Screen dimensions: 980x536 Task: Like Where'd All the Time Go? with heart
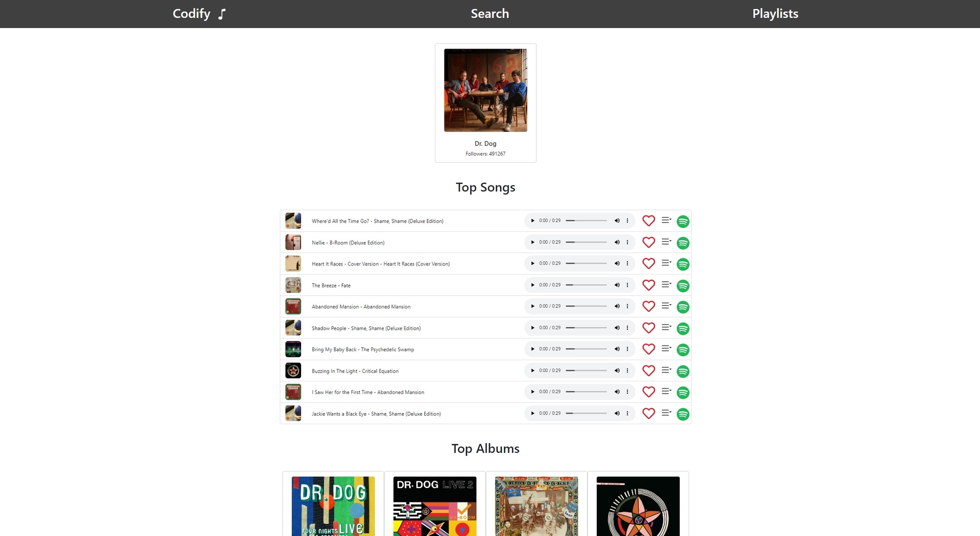click(649, 221)
